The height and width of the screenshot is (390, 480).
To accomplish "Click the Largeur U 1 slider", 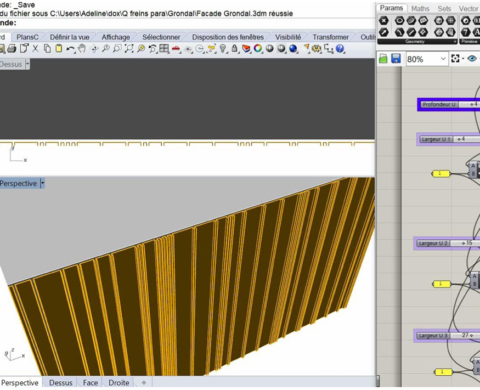I will 449,139.
